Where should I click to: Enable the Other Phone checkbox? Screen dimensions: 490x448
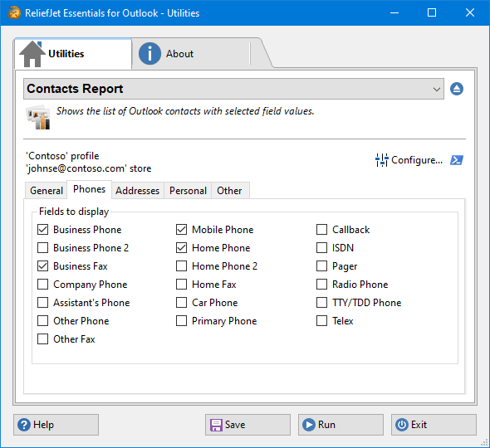pos(43,320)
